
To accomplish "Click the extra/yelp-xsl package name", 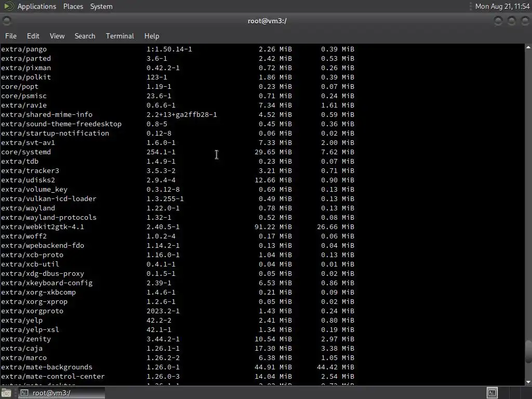I will click(x=30, y=330).
